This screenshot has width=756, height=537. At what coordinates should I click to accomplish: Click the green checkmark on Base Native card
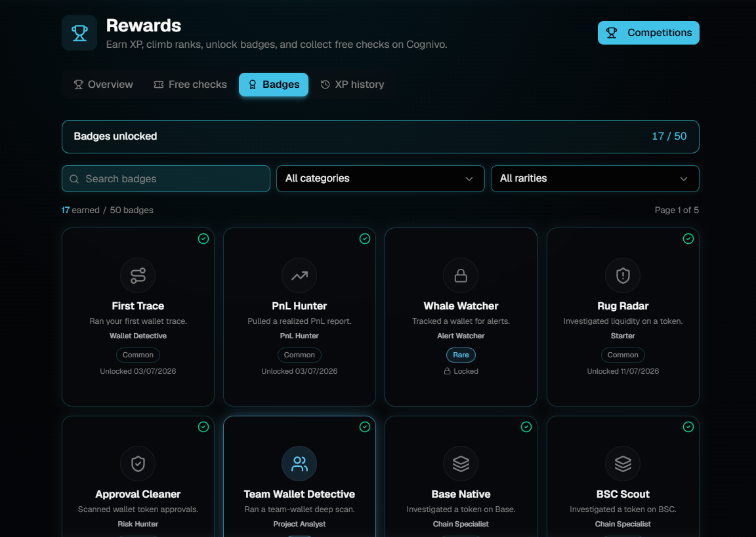(526, 427)
